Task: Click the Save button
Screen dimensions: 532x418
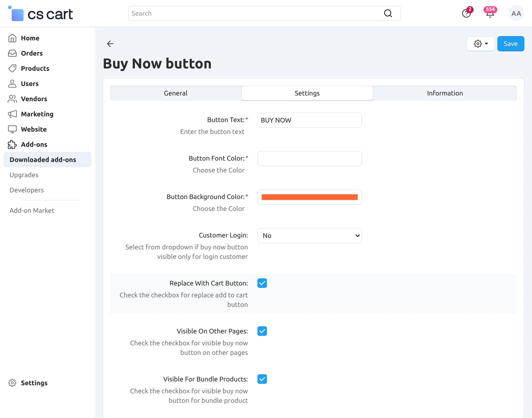Action: [x=510, y=44]
